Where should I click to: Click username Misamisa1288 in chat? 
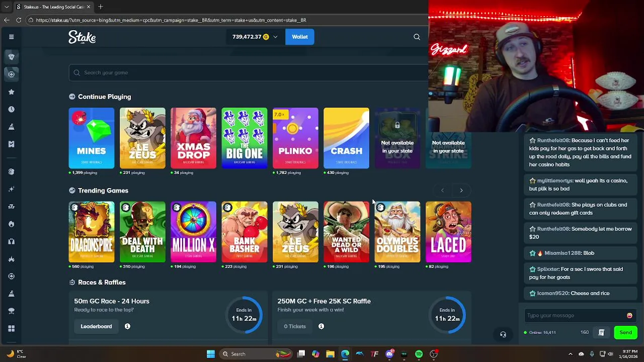[563, 253]
